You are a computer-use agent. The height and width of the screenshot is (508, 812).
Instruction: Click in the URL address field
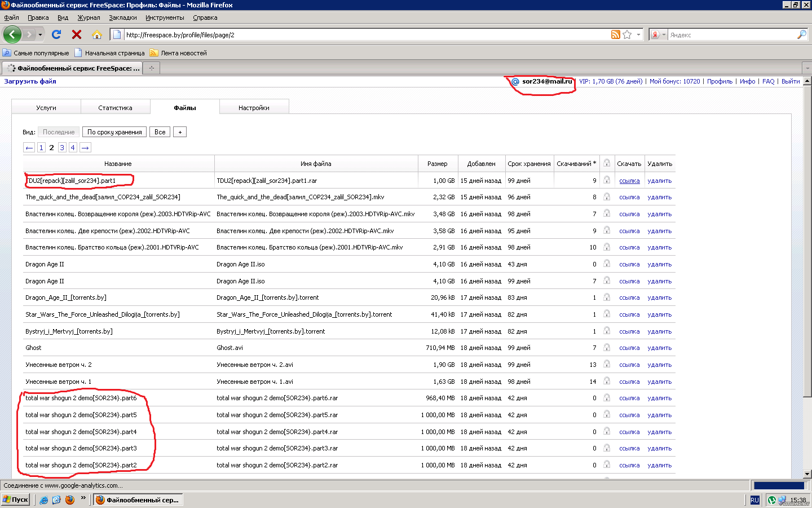point(367,34)
